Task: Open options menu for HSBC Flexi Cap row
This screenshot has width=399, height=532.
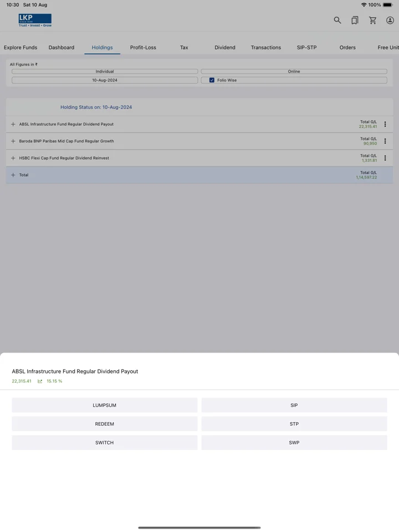Action: coord(385,158)
